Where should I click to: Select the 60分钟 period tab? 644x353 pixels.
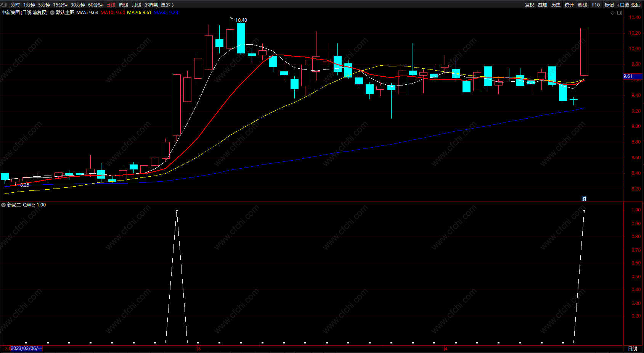(95, 5)
